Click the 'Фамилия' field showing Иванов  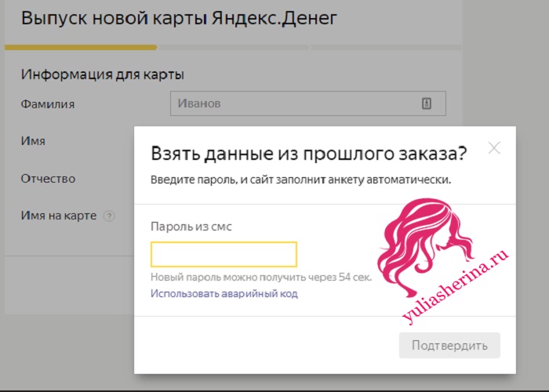308,103
